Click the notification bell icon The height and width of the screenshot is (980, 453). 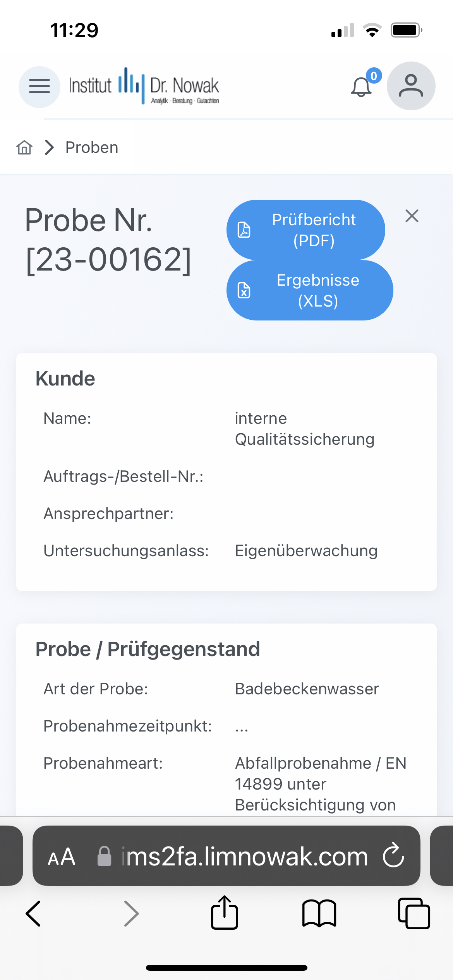coord(361,87)
